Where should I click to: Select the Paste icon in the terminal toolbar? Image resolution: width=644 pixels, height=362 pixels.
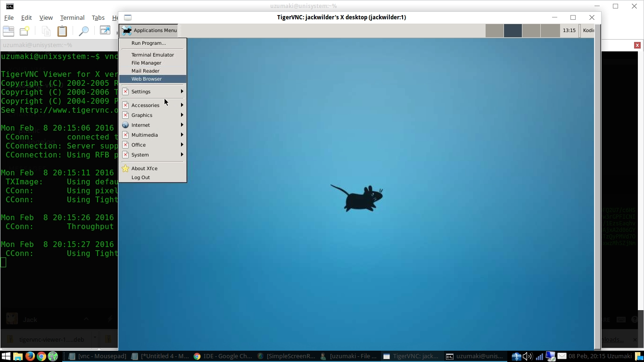coord(62,31)
